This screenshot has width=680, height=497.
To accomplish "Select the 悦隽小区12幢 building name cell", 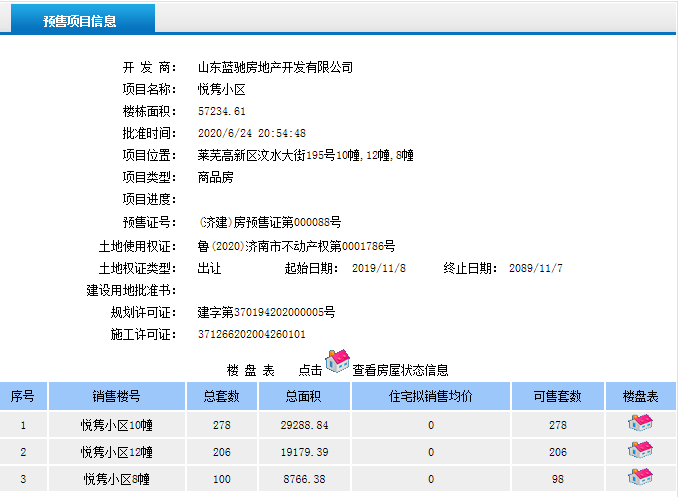I will pyautogui.click(x=117, y=452).
